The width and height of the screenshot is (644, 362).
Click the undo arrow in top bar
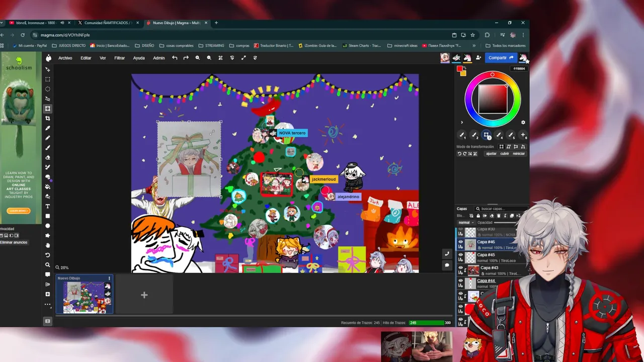coord(175,58)
